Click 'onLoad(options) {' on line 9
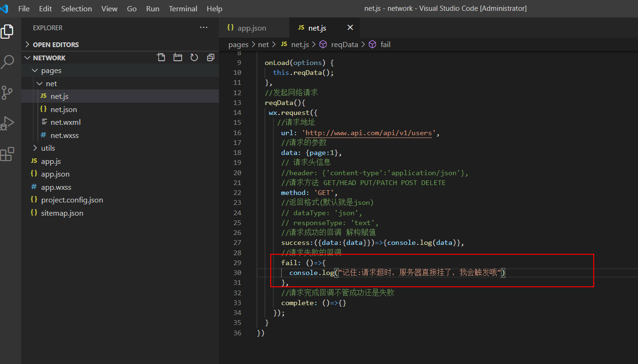Image resolution: width=638 pixels, height=364 pixels. [299, 63]
